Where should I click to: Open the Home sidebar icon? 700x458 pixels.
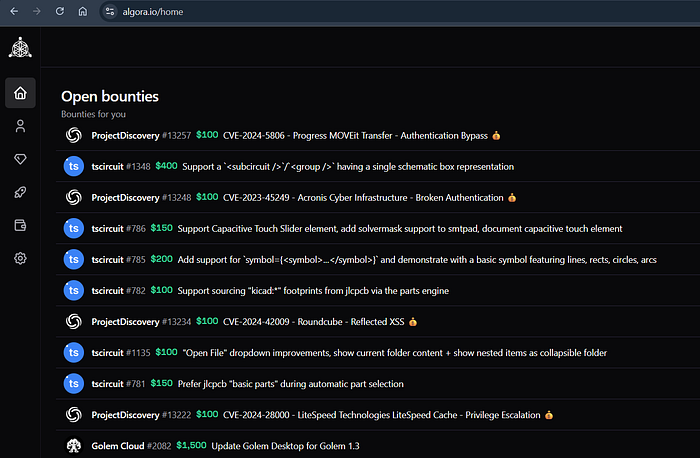(x=20, y=93)
